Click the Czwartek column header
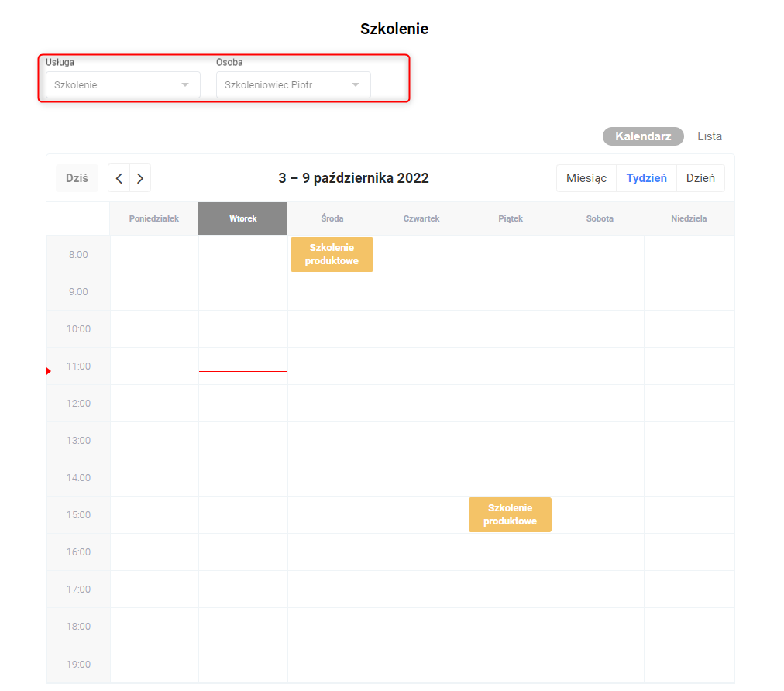Screen dimensions: 784x691 click(421, 218)
